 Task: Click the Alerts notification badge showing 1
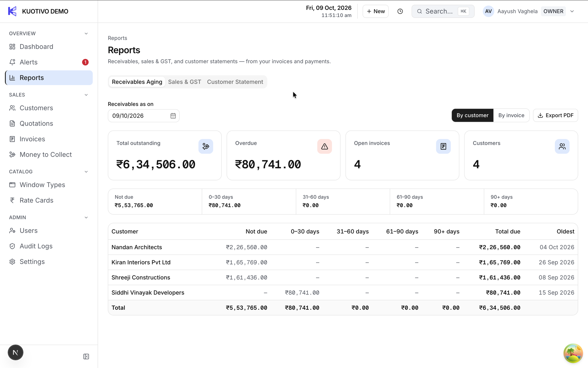[x=85, y=62]
